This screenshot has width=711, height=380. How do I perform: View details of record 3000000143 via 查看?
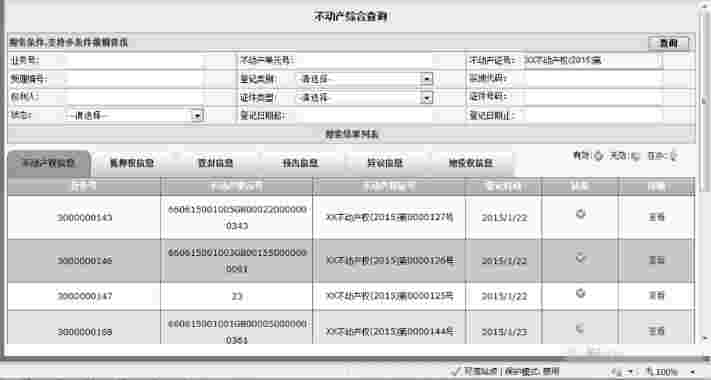click(657, 217)
